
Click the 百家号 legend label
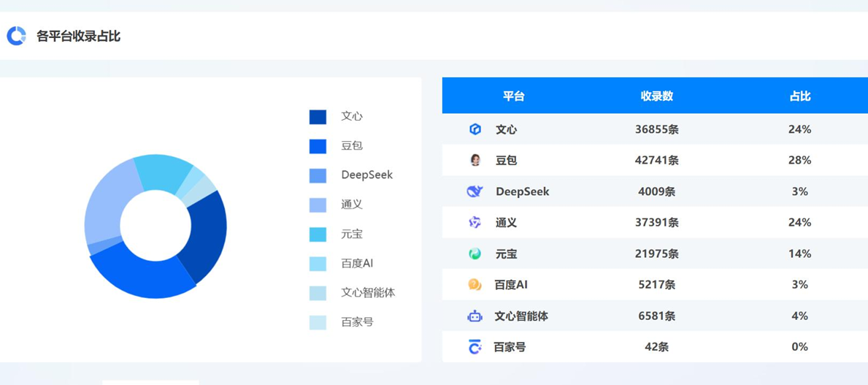(357, 322)
